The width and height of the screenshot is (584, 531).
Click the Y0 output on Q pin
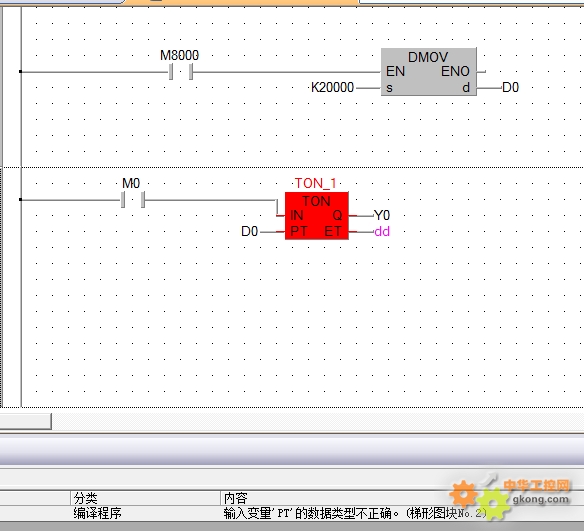pos(382,215)
